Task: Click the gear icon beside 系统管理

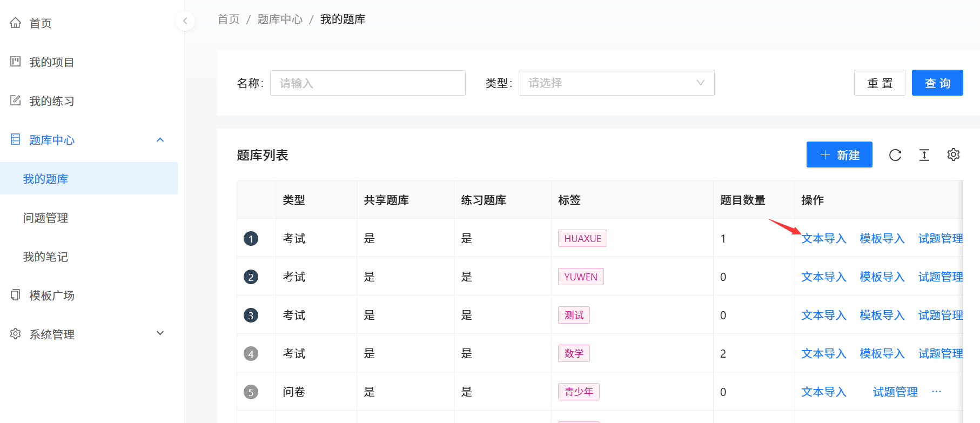Action: [16, 334]
